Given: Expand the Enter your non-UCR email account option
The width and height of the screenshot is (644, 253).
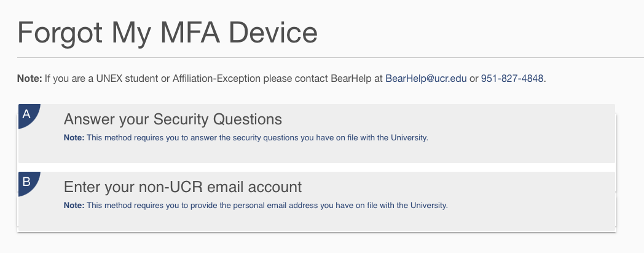Looking at the screenshot, I should coord(183,187).
